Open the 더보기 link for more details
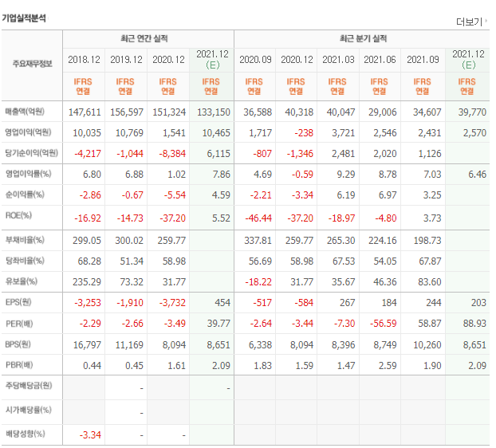496x448 pixels. pyautogui.click(x=471, y=22)
